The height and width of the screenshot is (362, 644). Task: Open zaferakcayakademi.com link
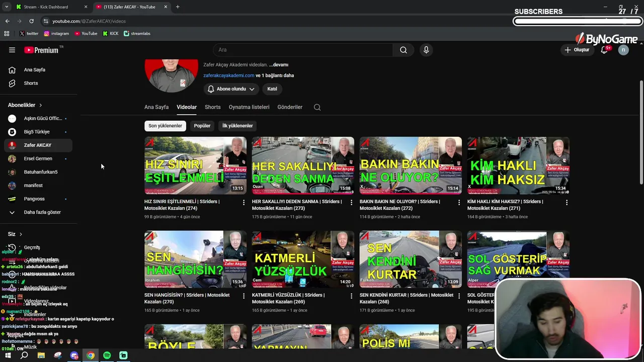click(229, 75)
